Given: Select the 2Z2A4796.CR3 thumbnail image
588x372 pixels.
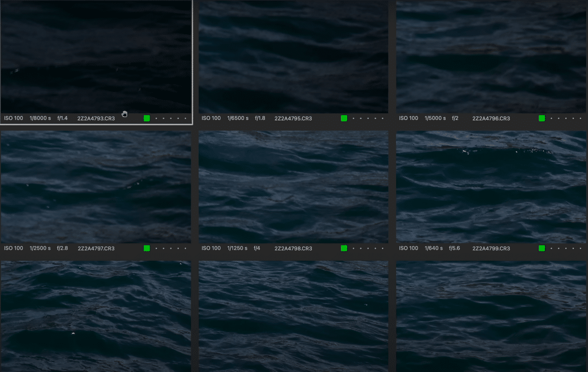Looking at the screenshot, I should pyautogui.click(x=491, y=57).
